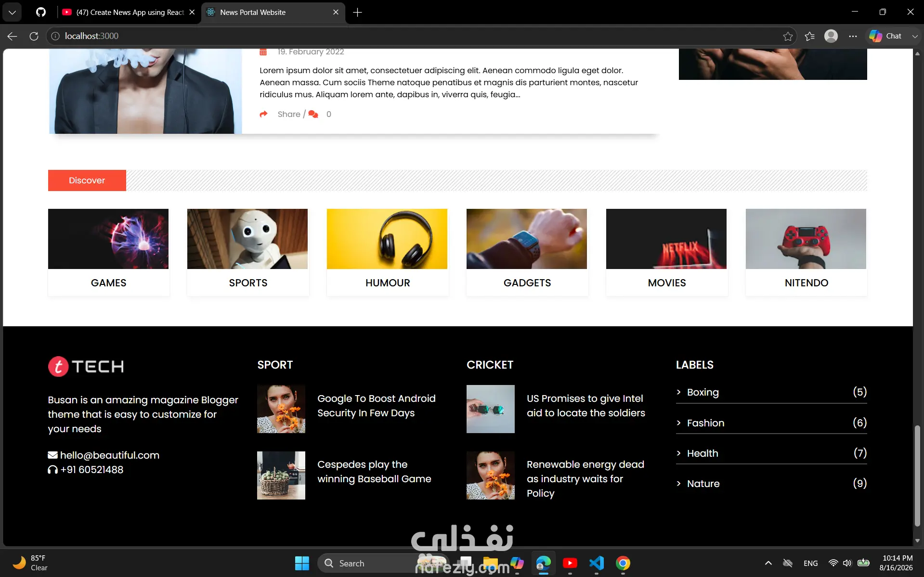Open Google Chrome from the taskbar
924x577 pixels.
pos(623,563)
